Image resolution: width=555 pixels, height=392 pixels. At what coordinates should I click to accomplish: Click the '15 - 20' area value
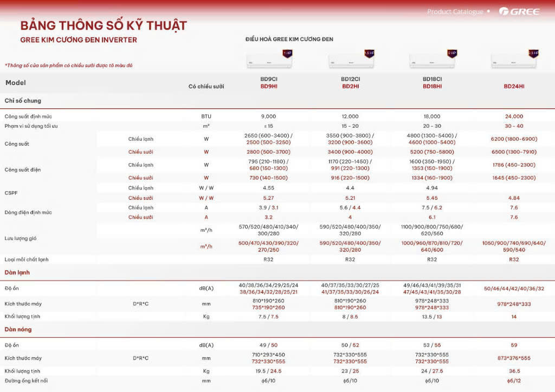pyautogui.click(x=350, y=126)
